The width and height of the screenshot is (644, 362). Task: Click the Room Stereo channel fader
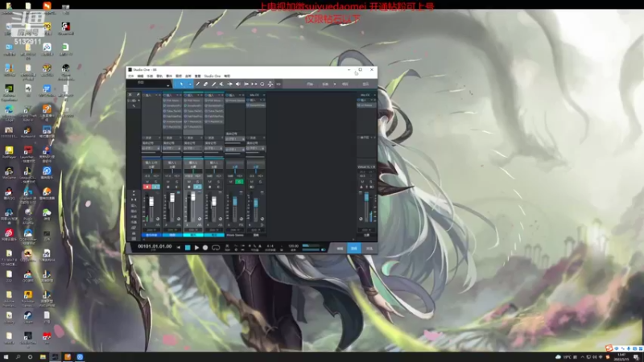(x=235, y=202)
